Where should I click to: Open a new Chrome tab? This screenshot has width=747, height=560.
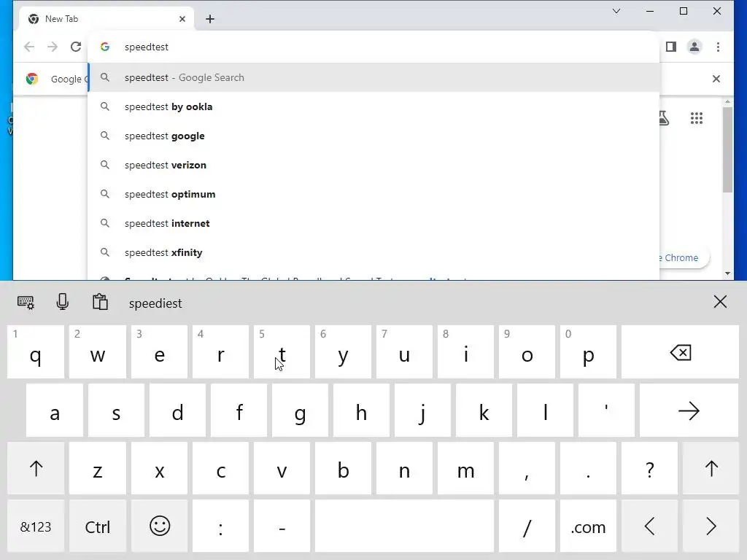210,19
